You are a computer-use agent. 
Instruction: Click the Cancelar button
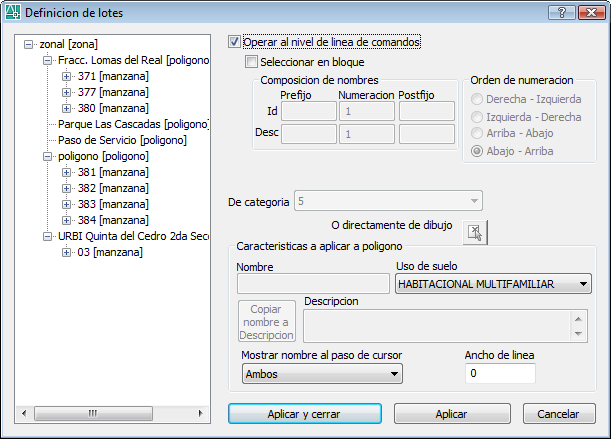click(559, 414)
